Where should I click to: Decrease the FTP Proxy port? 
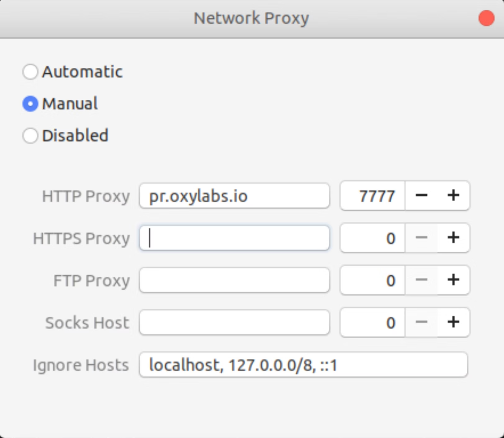point(422,280)
